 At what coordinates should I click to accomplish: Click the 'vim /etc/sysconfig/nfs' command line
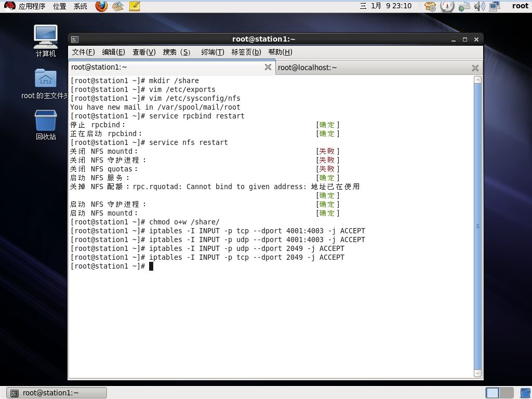(x=155, y=98)
